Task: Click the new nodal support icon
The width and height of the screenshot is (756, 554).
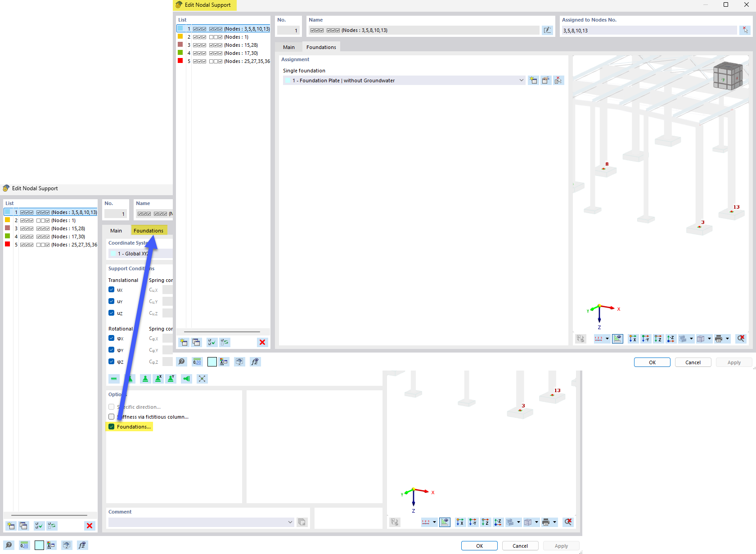Action: tap(183, 342)
